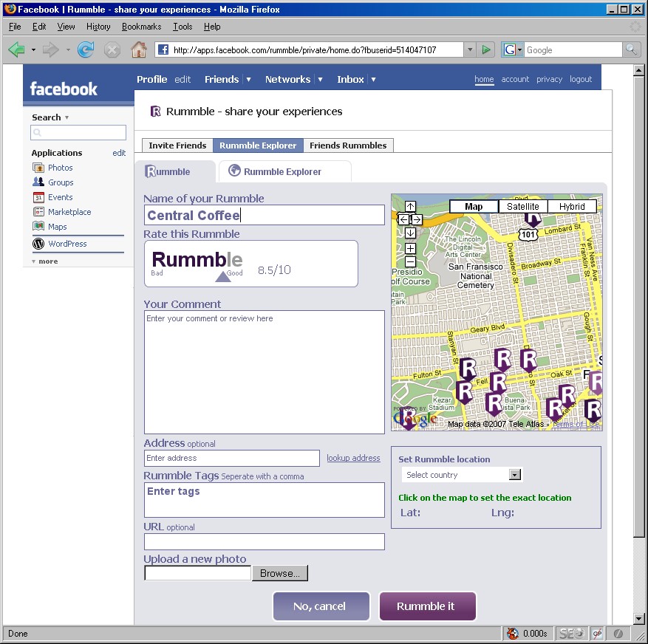This screenshot has width=648, height=644.
Task: Adjust the Rummble rating slider triangle
Action: coord(223,276)
